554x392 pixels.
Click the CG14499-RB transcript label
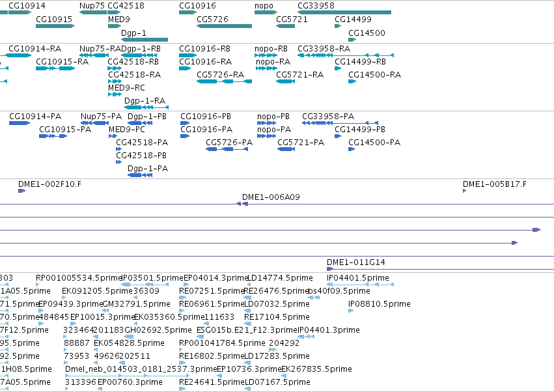pos(361,61)
